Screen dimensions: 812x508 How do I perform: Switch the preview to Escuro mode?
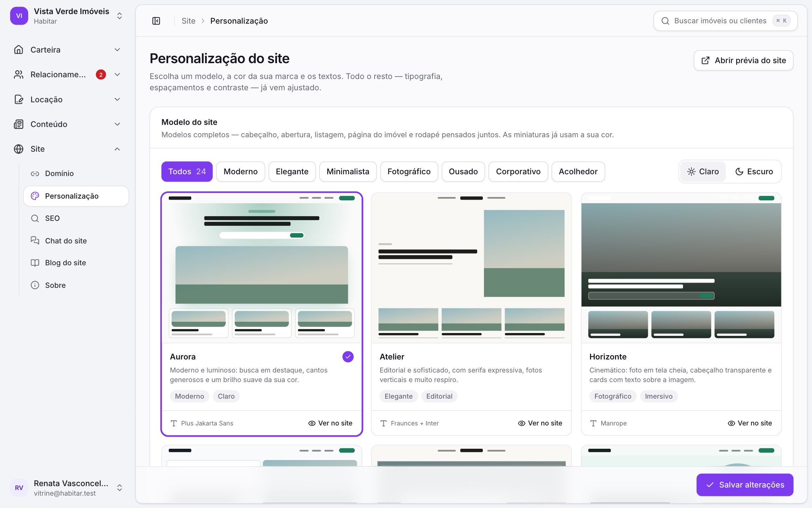tap(754, 171)
